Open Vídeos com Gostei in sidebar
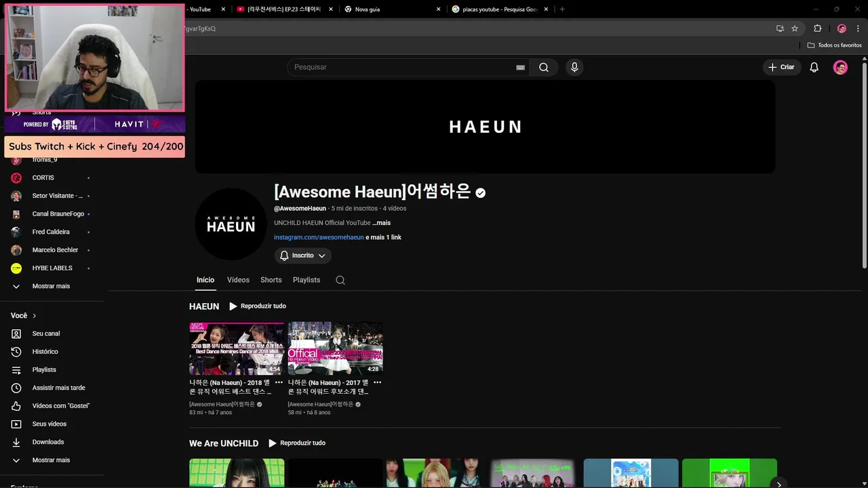 pos(51,406)
